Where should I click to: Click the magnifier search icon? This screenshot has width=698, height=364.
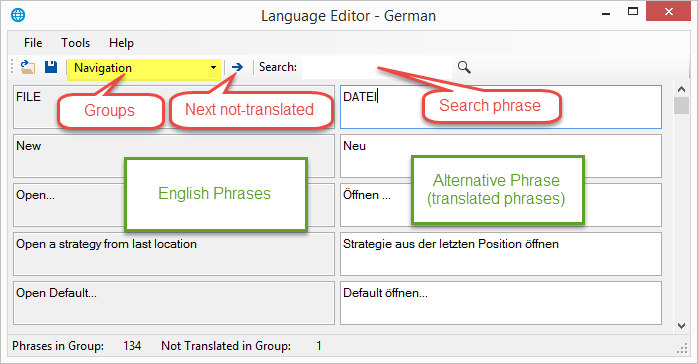click(x=464, y=67)
